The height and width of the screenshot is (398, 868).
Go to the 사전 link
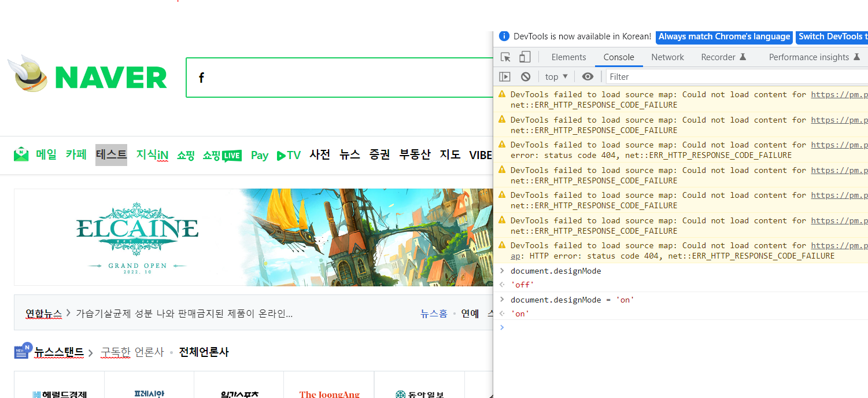[x=320, y=154]
